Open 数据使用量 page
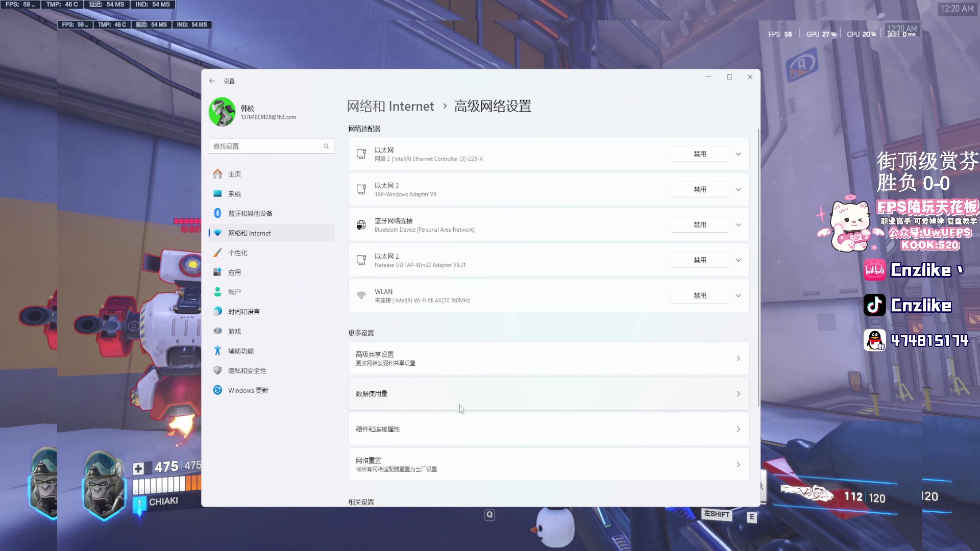The width and height of the screenshot is (980, 551). point(549,394)
